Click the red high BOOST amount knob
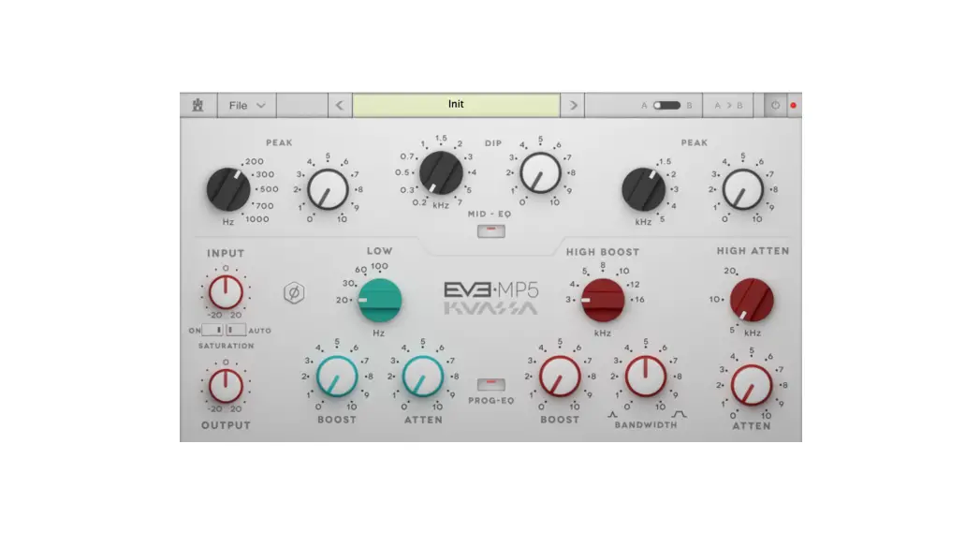This screenshot has height=533, width=980. (x=560, y=377)
